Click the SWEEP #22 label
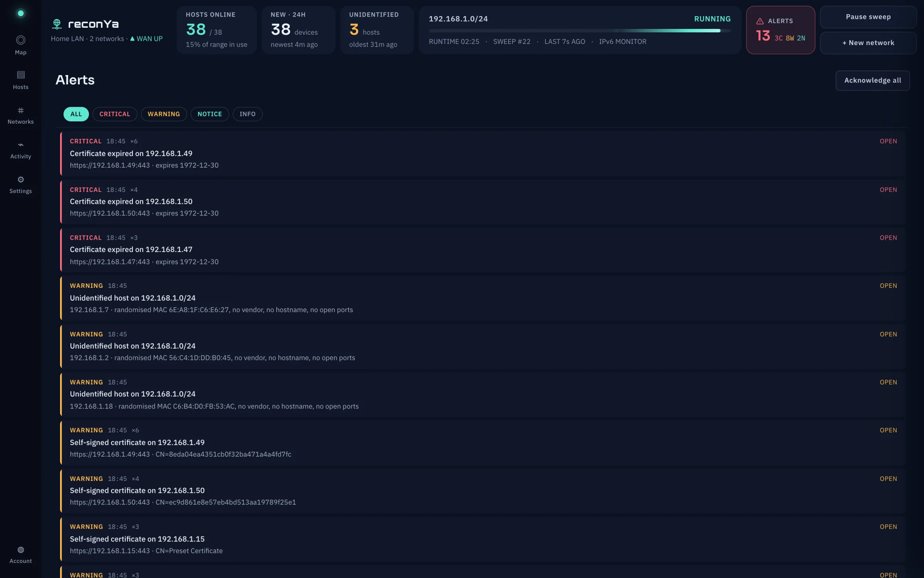 pos(512,42)
